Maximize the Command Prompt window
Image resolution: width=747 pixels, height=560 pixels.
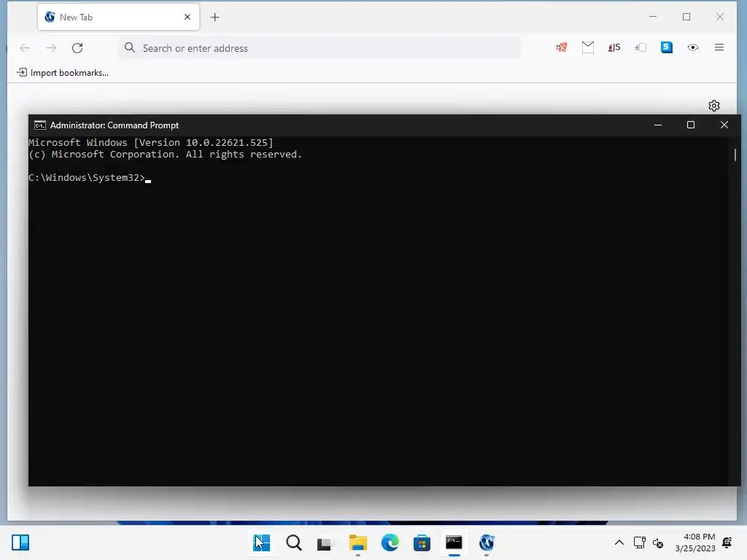691,125
